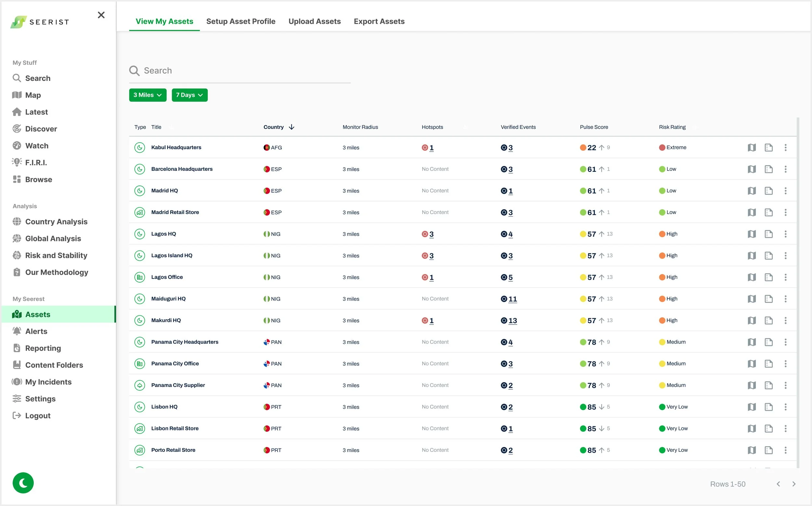Toggle dark mode moon button

pyautogui.click(x=23, y=483)
